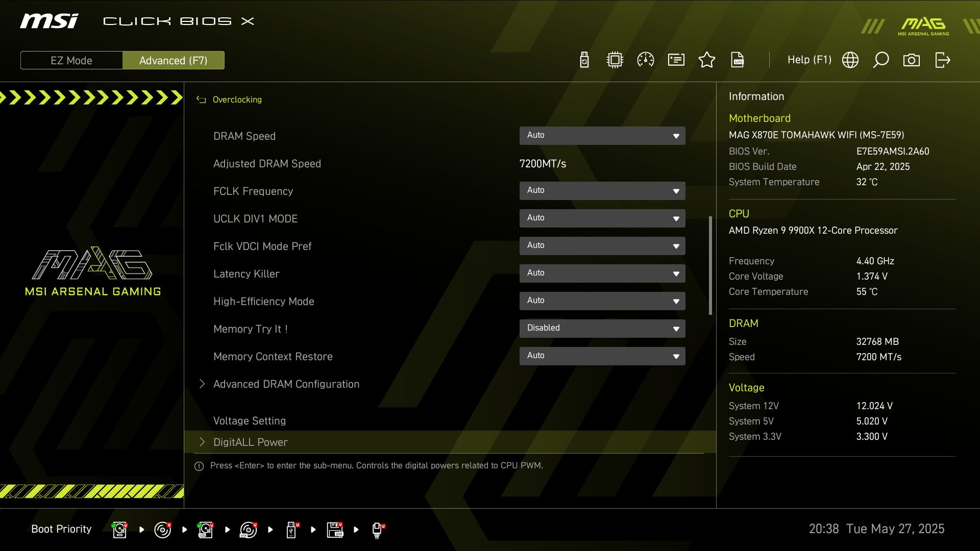Open the speedometer performance icon
The height and width of the screenshot is (551, 980).
point(646,60)
